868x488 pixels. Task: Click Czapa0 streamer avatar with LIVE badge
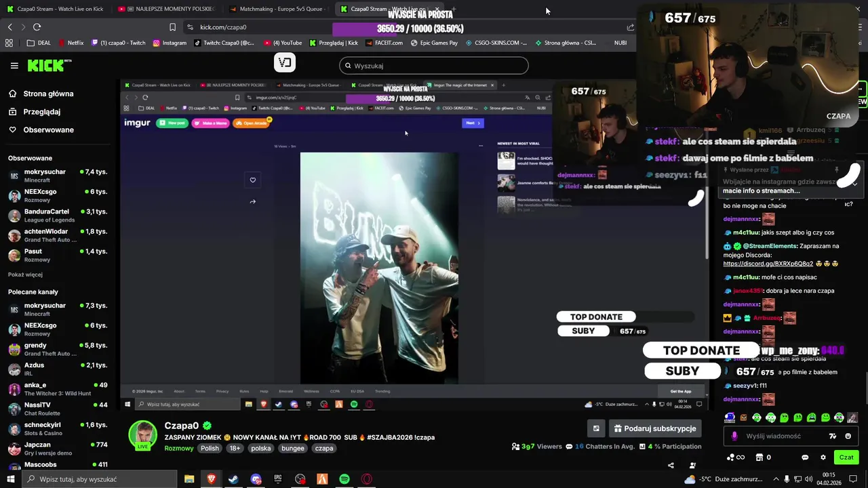pyautogui.click(x=143, y=436)
